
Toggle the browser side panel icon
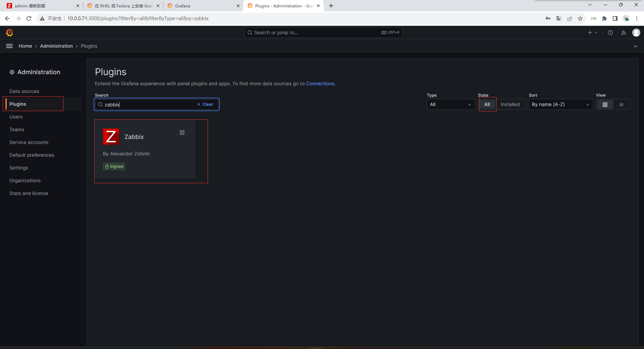point(615,18)
